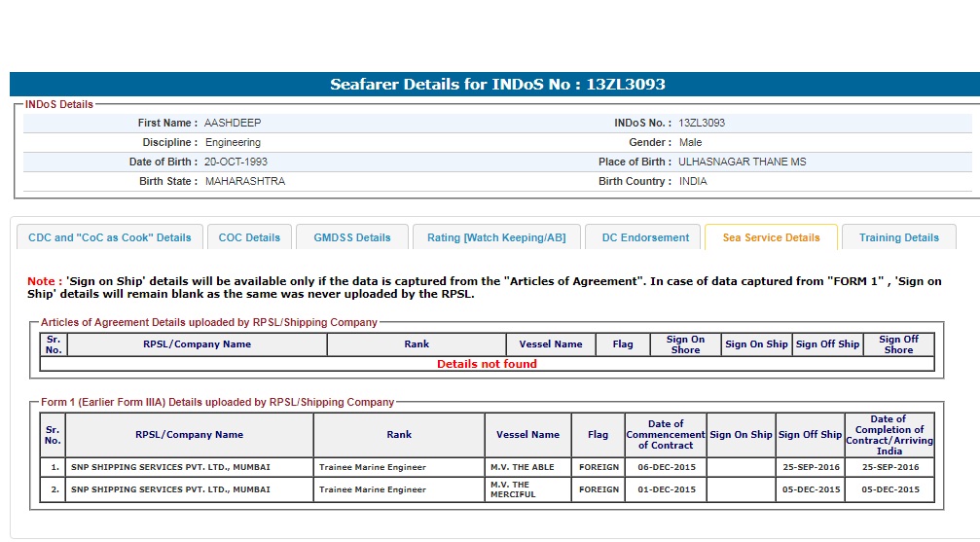Click the Sign Off Shore column header

[898, 344]
